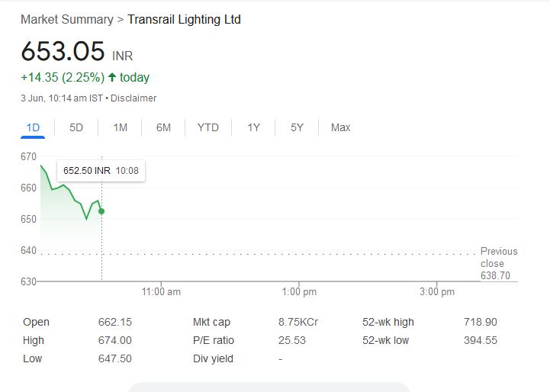Click the 652.50 INR chart tooltip

pyautogui.click(x=101, y=171)
